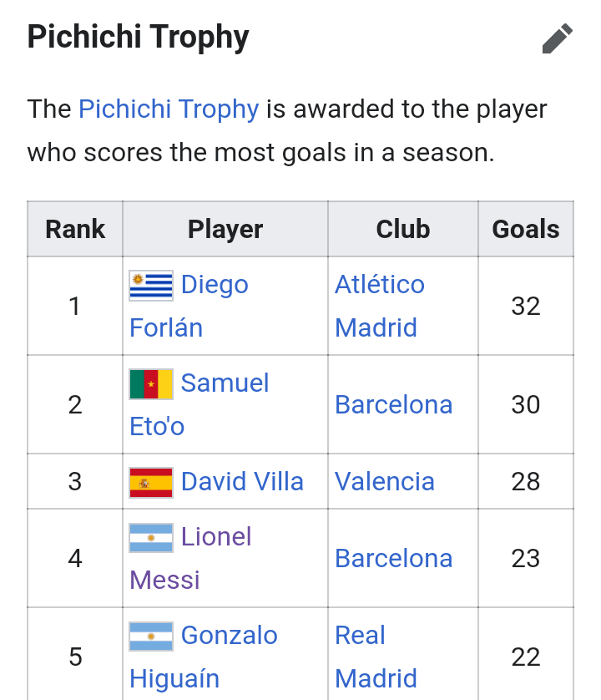The image size is (601, 700).
Task: Click Argentina flag beside Gonzalo Higuaín
Action: click(x=151, y=637)
